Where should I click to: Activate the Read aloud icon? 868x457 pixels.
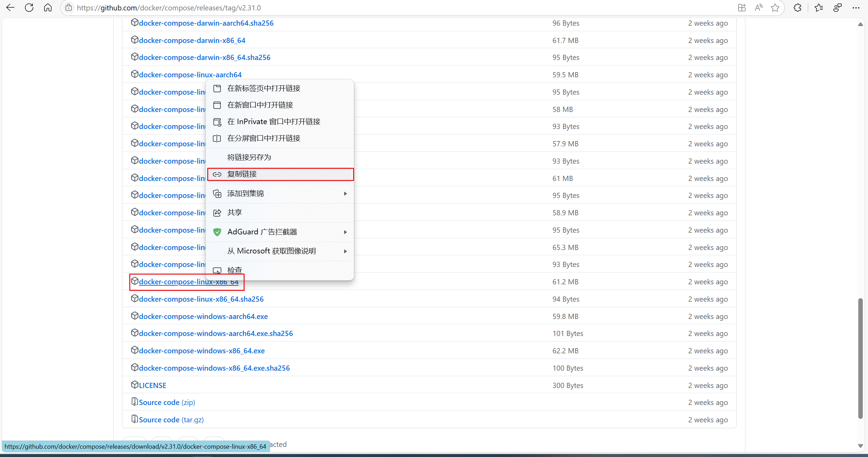(x=759, y=8)
